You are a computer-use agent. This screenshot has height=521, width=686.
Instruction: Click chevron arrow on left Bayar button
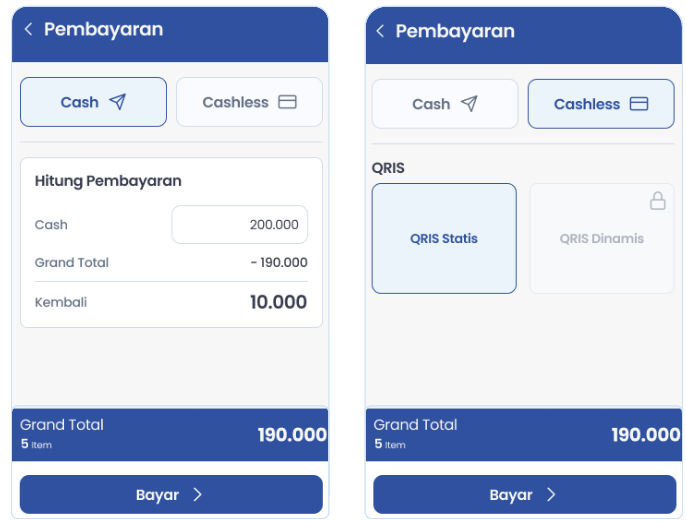coord(198,495)
